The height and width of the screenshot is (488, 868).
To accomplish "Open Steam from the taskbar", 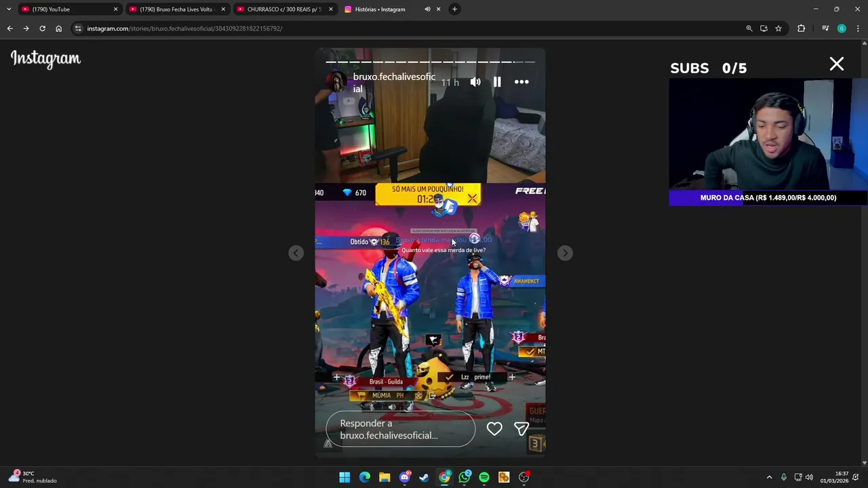I will 425,477.
